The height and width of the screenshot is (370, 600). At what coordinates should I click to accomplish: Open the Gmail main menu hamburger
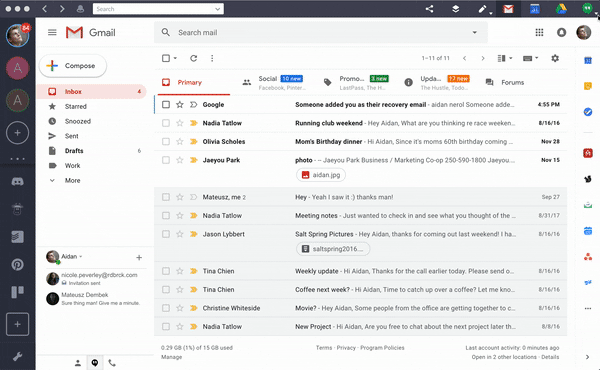(x=52, y=33)
